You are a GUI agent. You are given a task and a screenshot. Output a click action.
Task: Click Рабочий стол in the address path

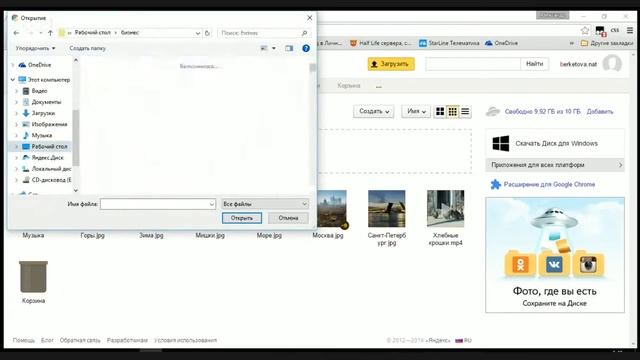pos(93,33)
